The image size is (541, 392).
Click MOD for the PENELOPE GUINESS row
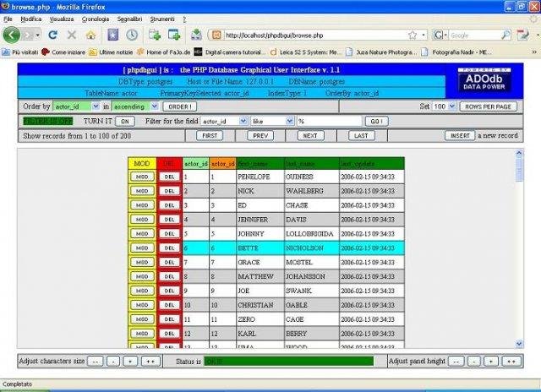(x=142, y=177)
